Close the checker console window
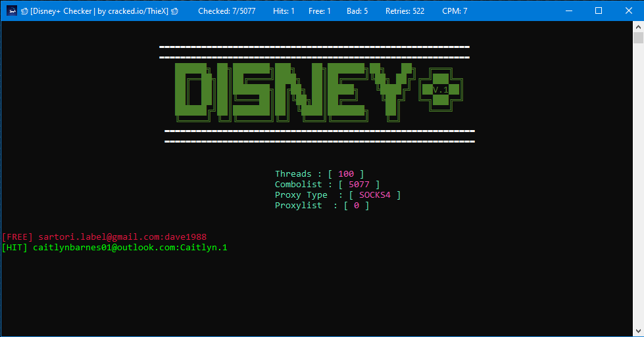Image resolution: width=644 pixels, height=337 pixels. 628,11
